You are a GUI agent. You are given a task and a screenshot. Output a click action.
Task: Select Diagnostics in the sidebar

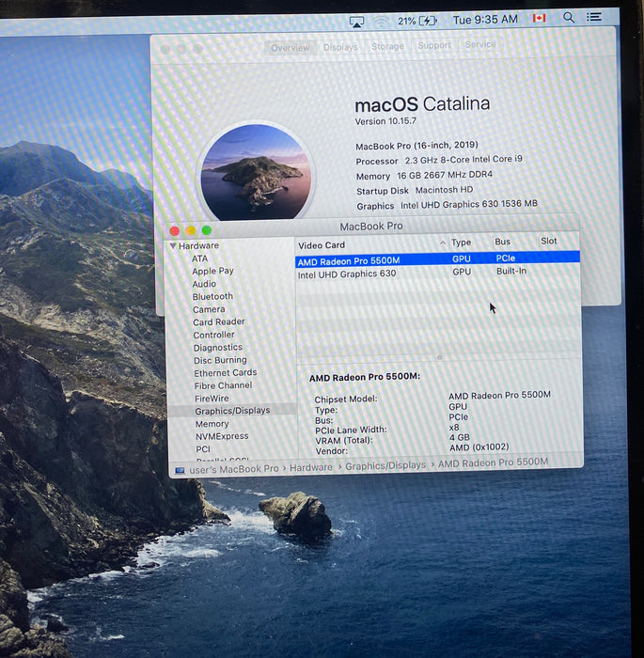[218, 348]
